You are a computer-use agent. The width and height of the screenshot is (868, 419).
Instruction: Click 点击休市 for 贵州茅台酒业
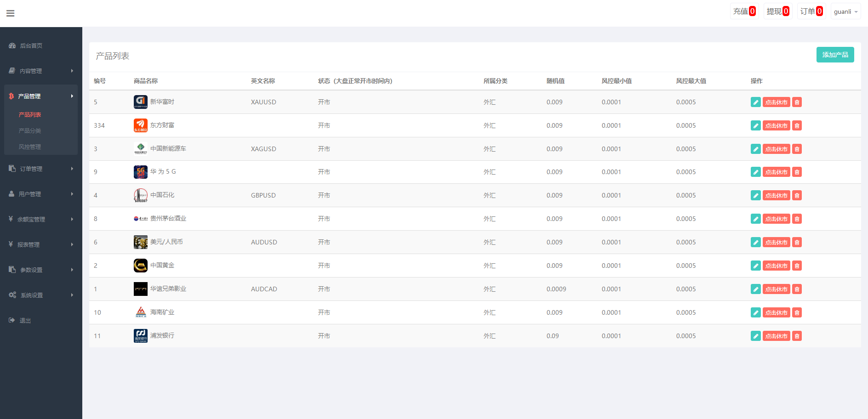click(x=776, y=219)
